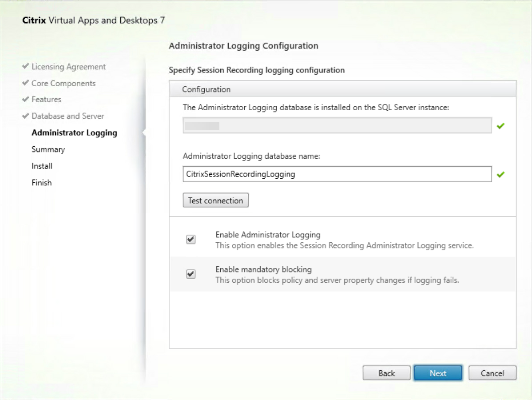This screenshot has width=532, height=400.
Task: Click the Test connection button
Action: [215, 200]
